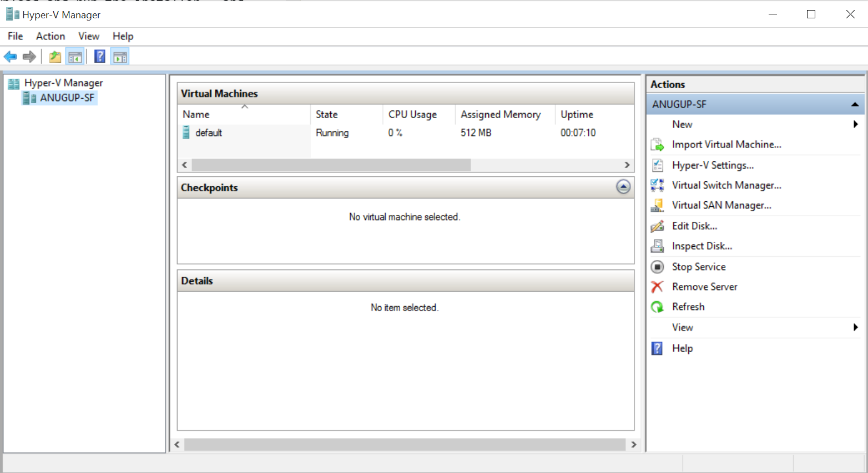Click the Help icon in Actions pane
The height and width of the screenshot is (473, 868).
pyautogui.click(x=657, y=348)
